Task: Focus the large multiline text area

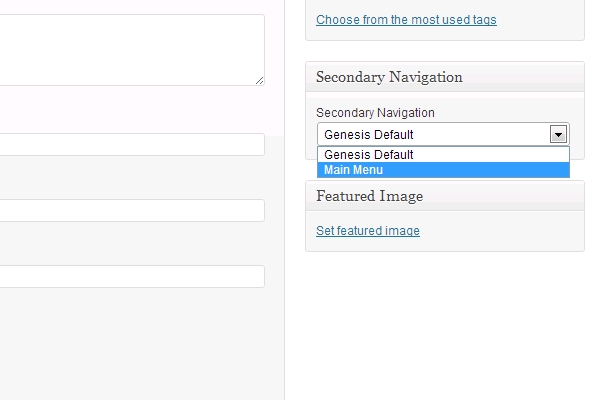Action: (132, 50)
